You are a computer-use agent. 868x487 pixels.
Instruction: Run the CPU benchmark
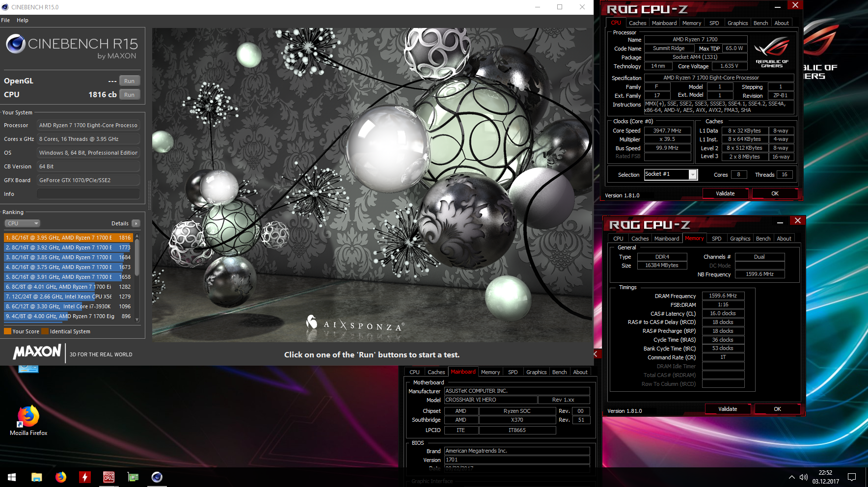tap(129, 95)
